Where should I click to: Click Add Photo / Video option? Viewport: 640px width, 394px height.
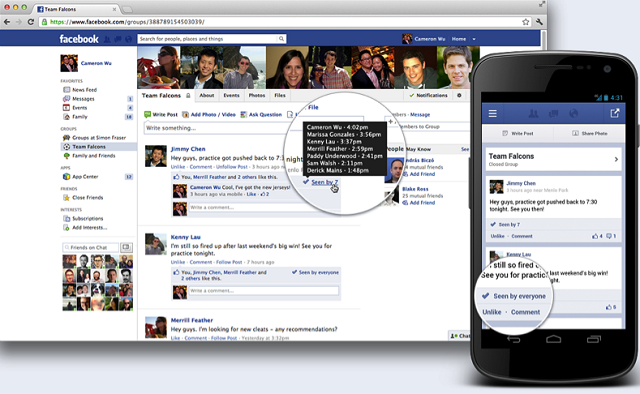pos(209,115)
